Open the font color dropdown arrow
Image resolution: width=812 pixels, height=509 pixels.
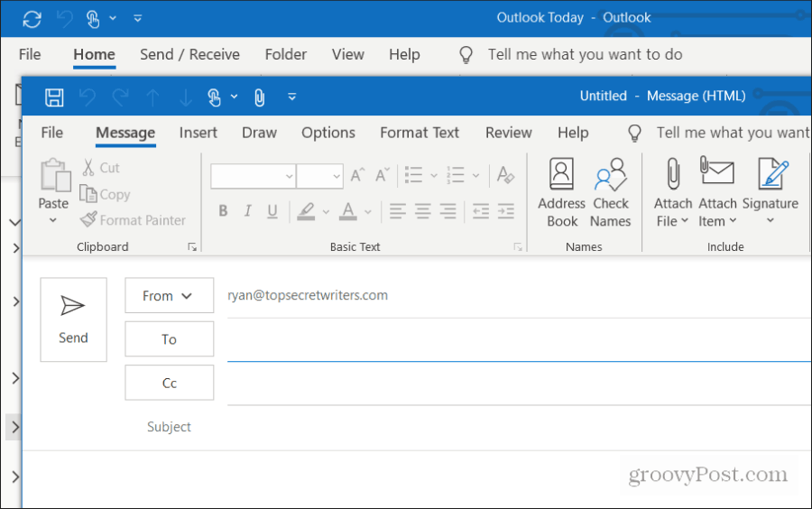pyautogui.click(x=368, y=211)
